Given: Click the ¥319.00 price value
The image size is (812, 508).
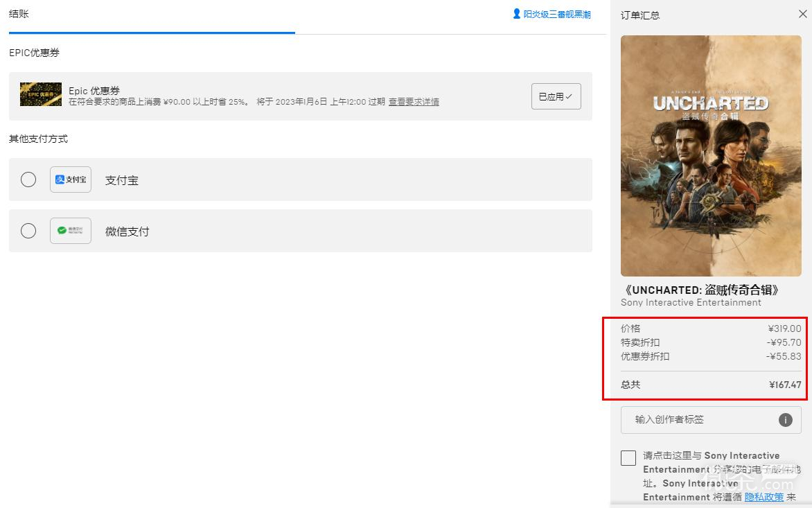Looking at the screenshot, I should [784, 329].
